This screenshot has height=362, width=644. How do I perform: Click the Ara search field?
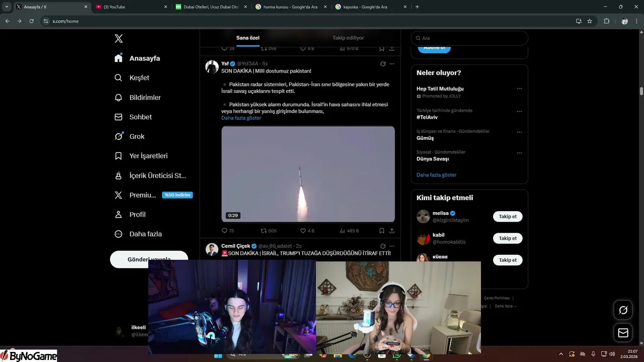point(469,38)
